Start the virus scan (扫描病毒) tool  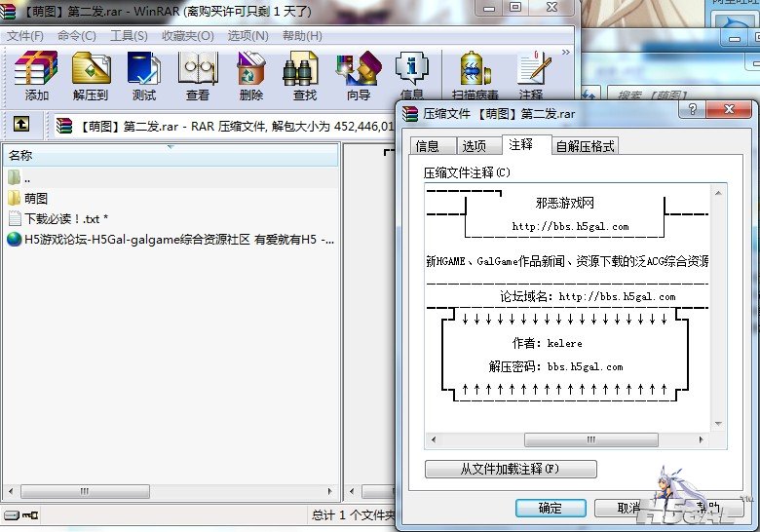click(475, 76)
